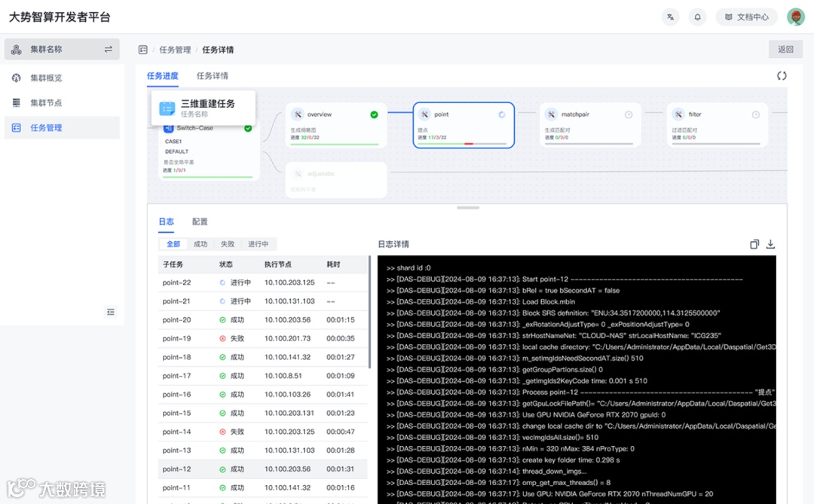Click the failed status icon of point-14
This screenshot has width=814, height=504.
(222, 432)
